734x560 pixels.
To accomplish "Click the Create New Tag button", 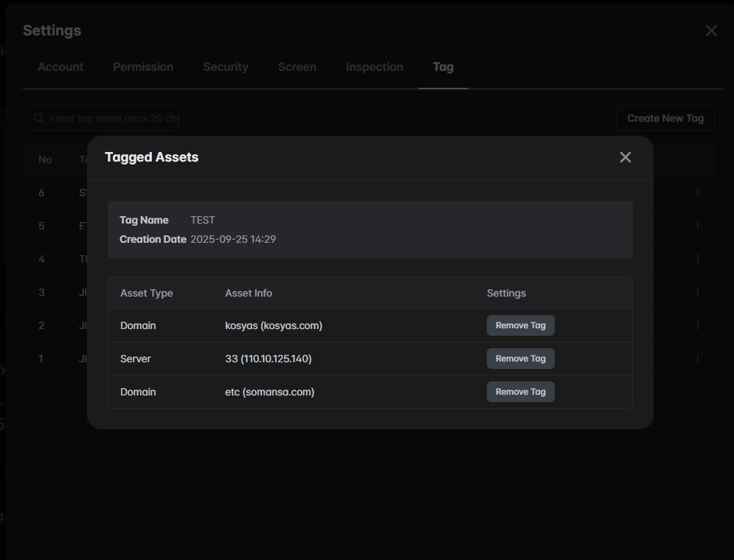I will point(665,118).
